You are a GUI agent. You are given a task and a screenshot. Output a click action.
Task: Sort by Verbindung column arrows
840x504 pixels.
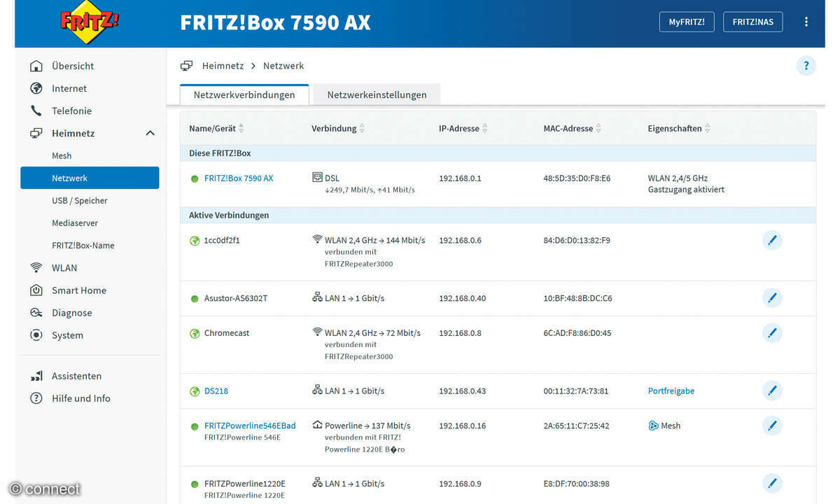click(x=362, y=129)
